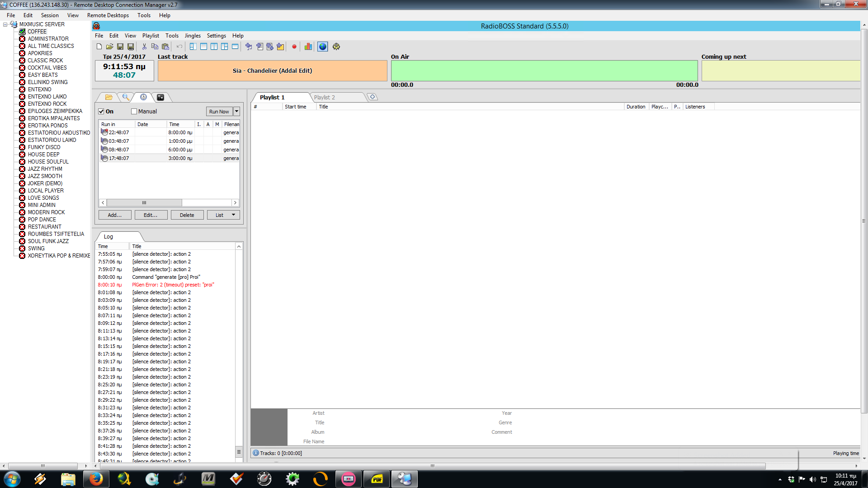Collapse the Log panel column arrow
Screen dimensions: 868x488
tap(239, 246)
